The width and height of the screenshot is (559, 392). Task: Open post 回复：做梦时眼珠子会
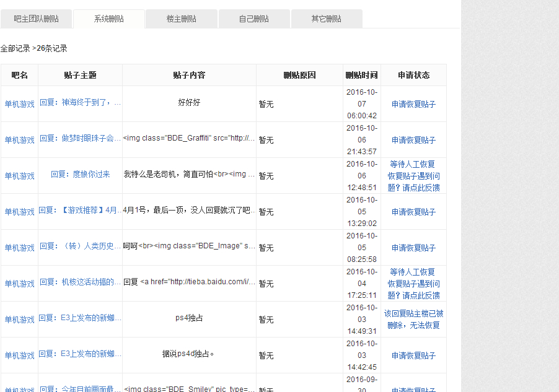80,138
